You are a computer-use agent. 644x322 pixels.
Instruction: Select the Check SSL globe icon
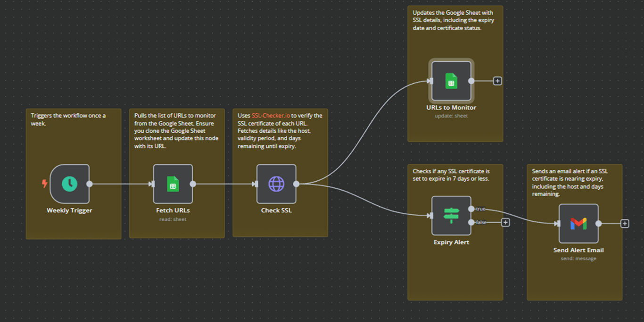pos(276,184)
